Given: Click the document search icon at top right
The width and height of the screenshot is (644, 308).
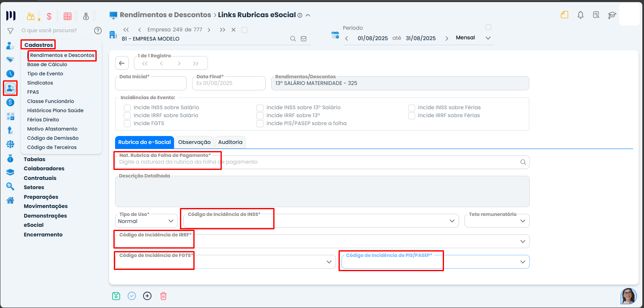Looking at the screenshot, I should [x=596, y=15].
